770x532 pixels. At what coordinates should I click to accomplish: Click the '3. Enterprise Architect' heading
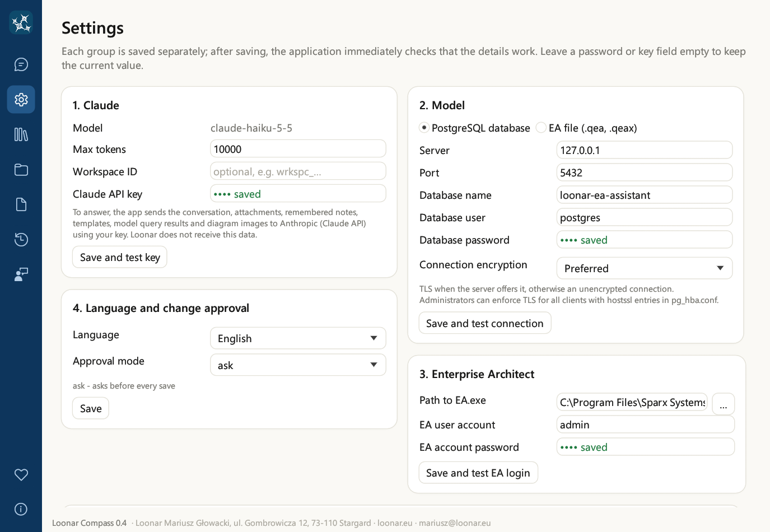point(477,374)
